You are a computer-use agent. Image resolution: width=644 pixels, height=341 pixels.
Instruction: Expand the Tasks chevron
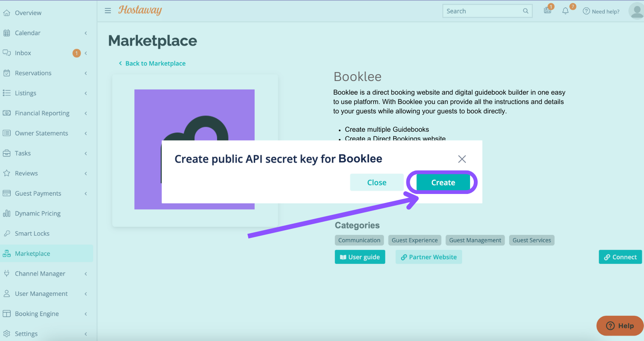tap(86, 153)
